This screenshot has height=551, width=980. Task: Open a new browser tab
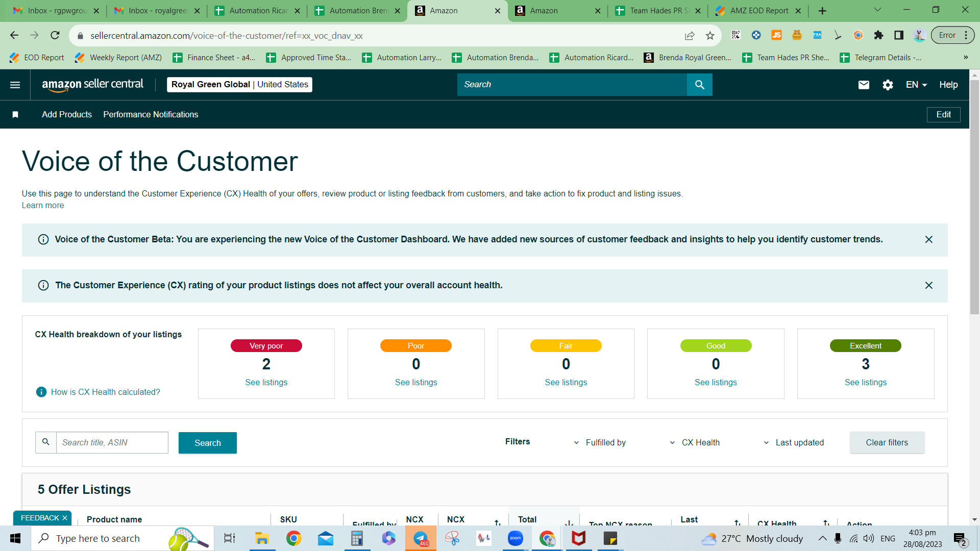(822, 11)
